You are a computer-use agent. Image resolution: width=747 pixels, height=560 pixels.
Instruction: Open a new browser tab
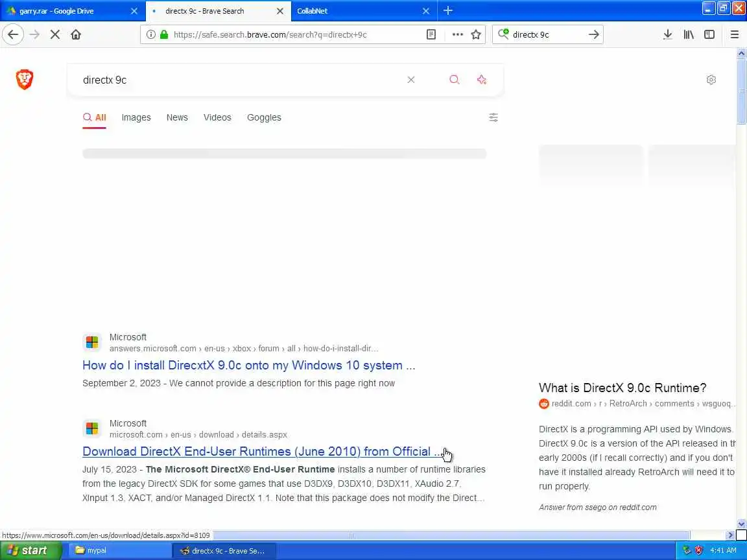(448, 10)
